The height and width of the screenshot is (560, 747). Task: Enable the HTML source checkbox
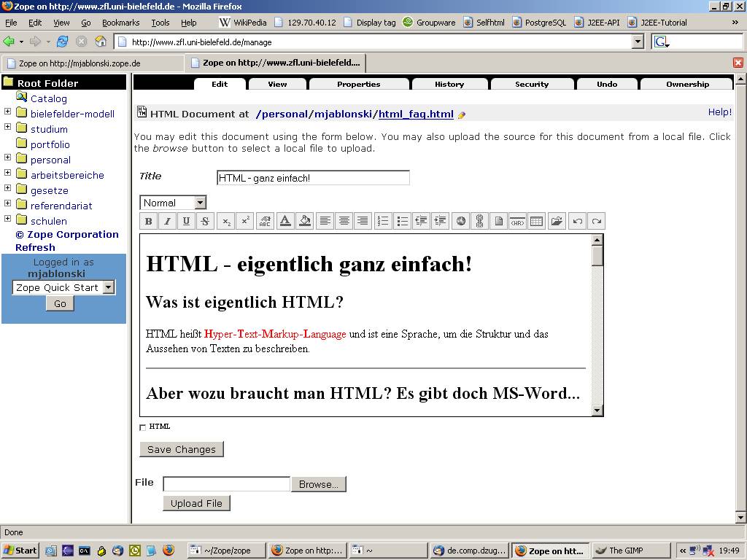(x=143, y=427)
